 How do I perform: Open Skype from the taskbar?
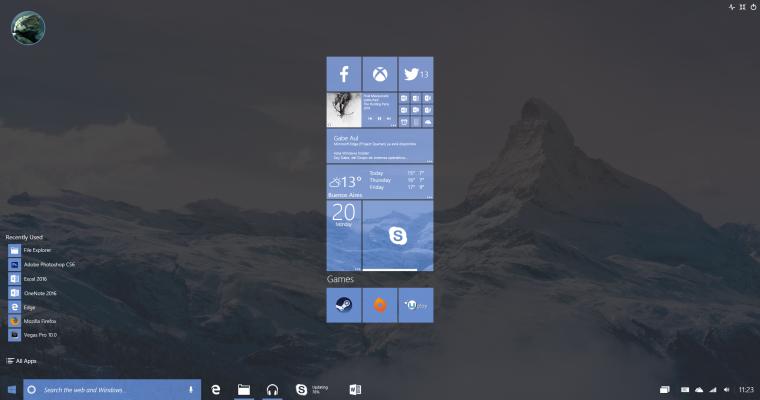pos(301,390)
